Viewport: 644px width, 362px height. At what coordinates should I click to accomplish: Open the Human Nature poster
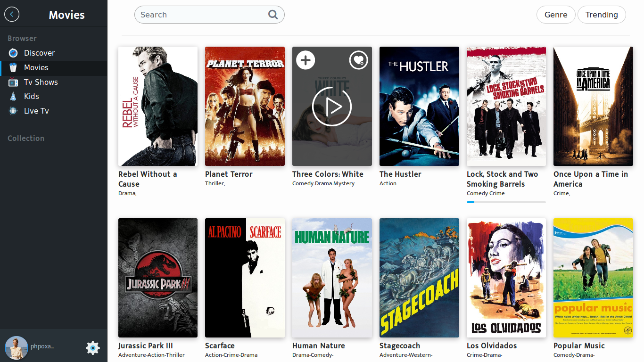(332, 278)
